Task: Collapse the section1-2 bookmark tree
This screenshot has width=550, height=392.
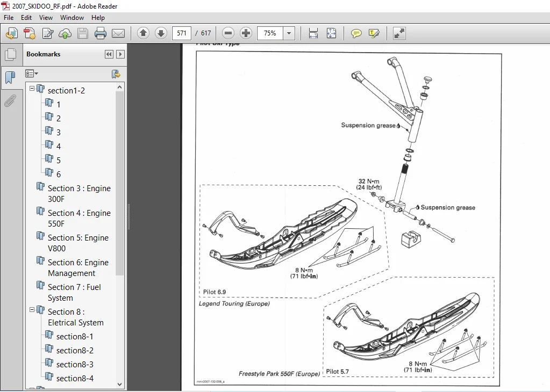Action: pyautogui.click(x=32, y=89)
